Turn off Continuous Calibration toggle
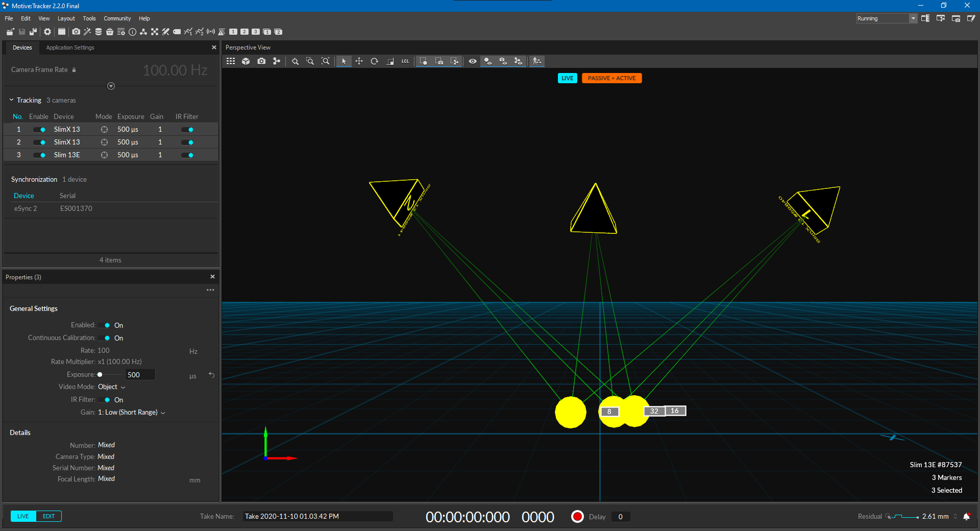 click(x=104, y=338)
